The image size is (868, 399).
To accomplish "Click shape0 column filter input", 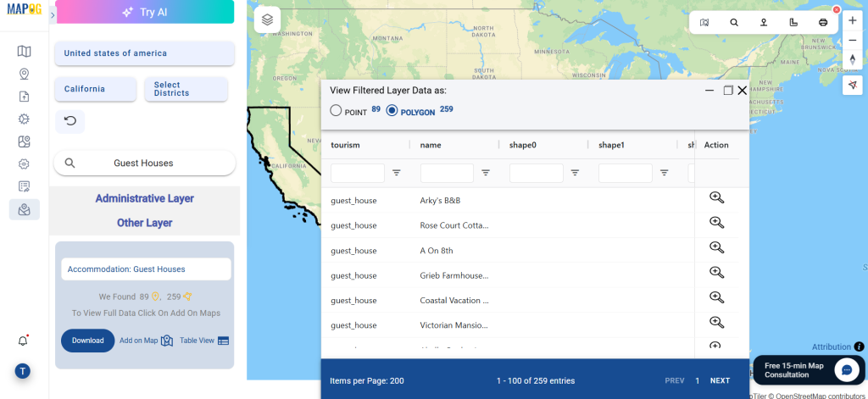I will (537, 173).
